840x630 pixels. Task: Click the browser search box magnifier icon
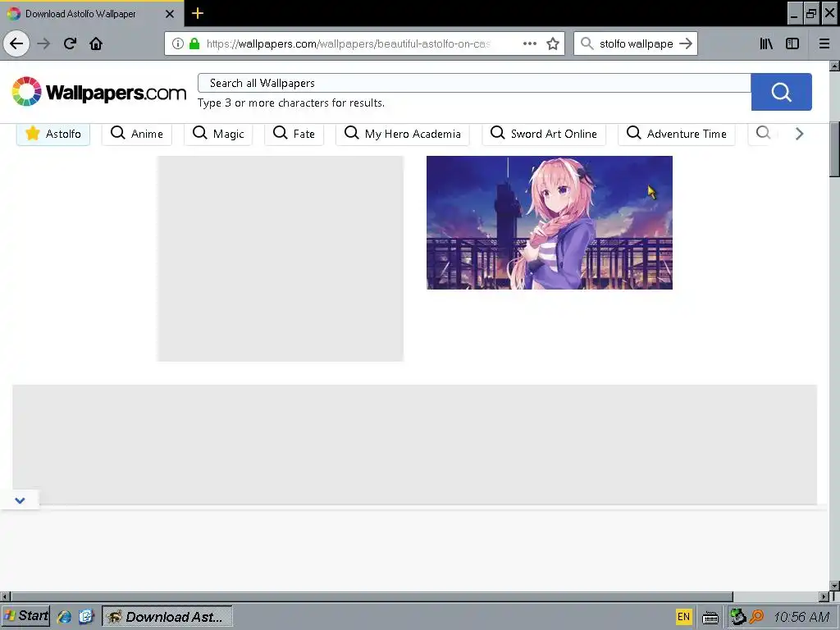pyautogui.click(x=587, y=43)
